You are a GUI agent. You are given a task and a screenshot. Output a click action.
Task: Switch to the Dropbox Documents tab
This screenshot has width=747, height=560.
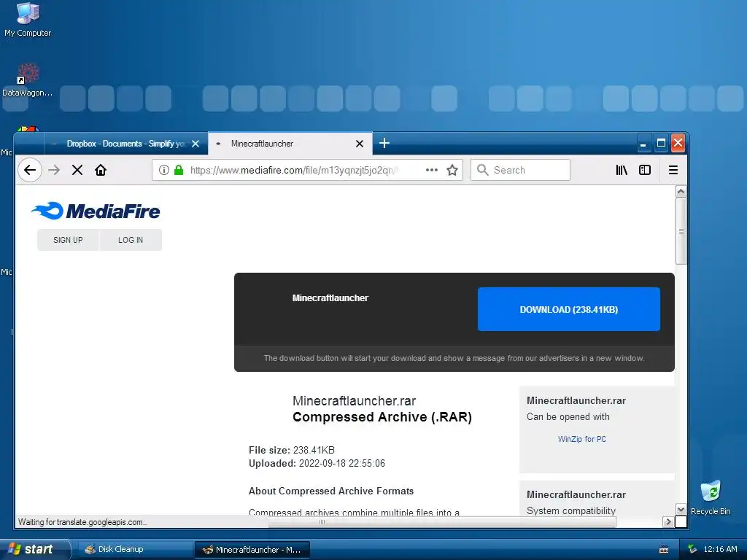(x=125, y=144)
